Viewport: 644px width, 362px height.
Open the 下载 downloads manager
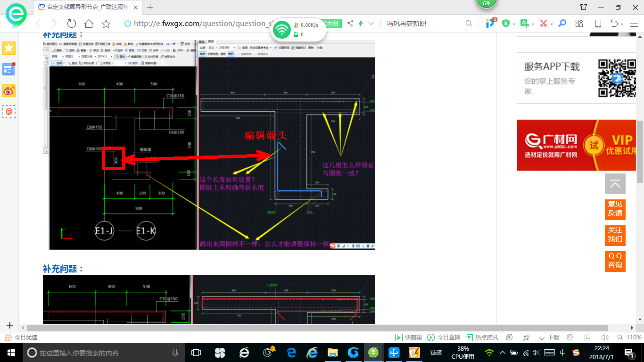click(549, 337)
